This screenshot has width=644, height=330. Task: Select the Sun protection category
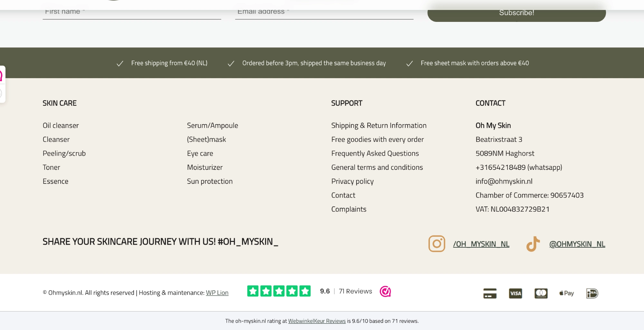(x=210, y=181)
